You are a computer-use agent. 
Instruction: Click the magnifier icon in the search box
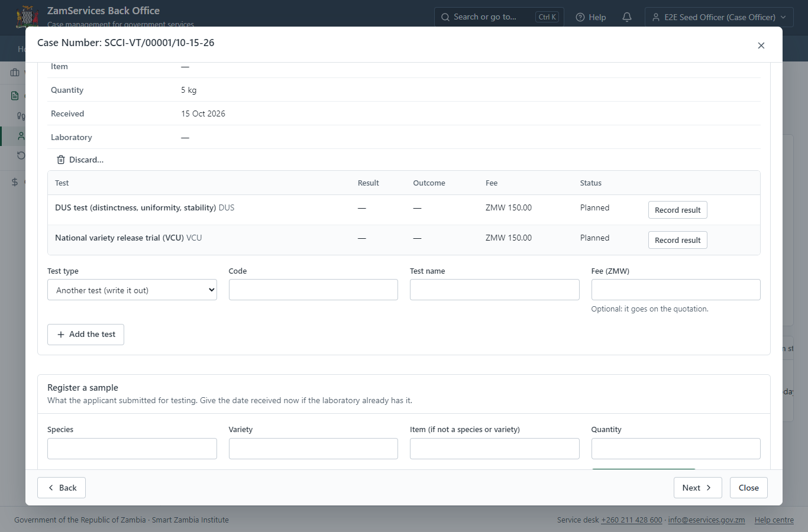tap(445, 17)
